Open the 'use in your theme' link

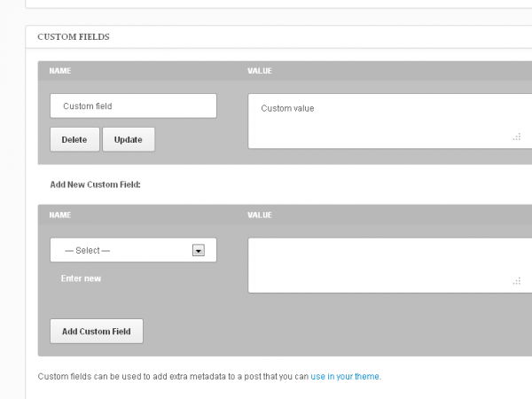[x=345, y=377]
